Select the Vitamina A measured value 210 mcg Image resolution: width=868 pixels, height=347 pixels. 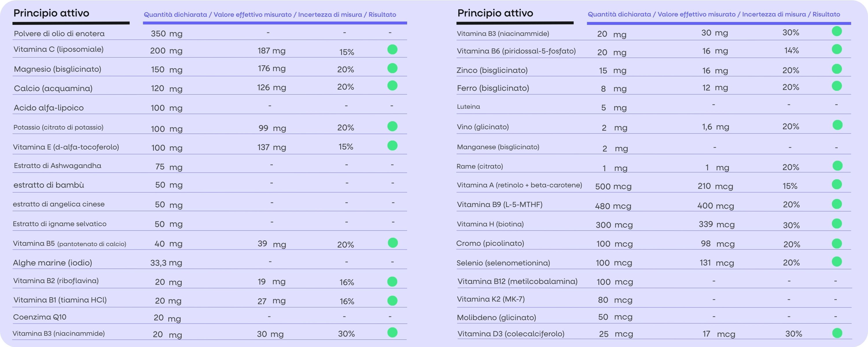pyautogui.click(x=715, y=186)
